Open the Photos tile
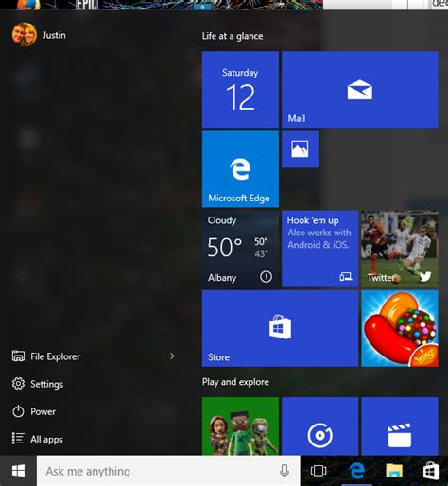The width and height of the screenshot is (448, 486). click(300, 149)
